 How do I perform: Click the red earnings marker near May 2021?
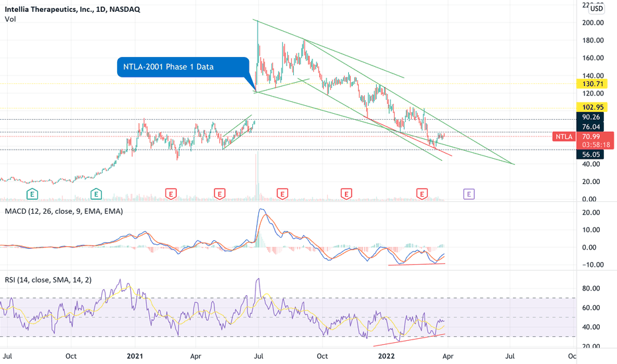tap(220, 194)
